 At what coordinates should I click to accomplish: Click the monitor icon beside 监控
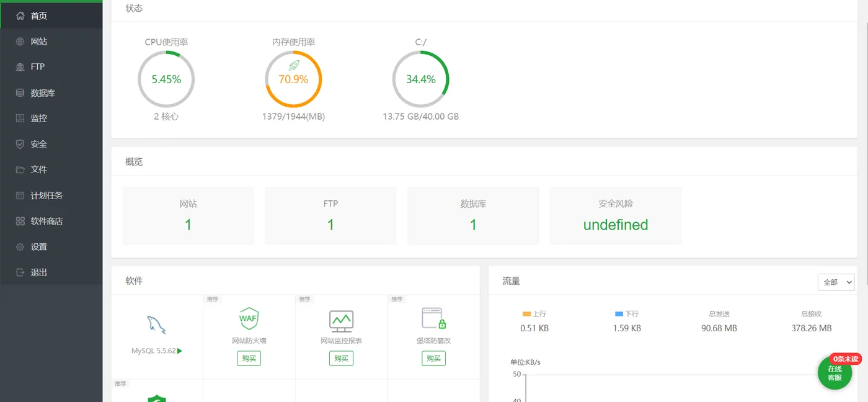click(x=20, y=118)
